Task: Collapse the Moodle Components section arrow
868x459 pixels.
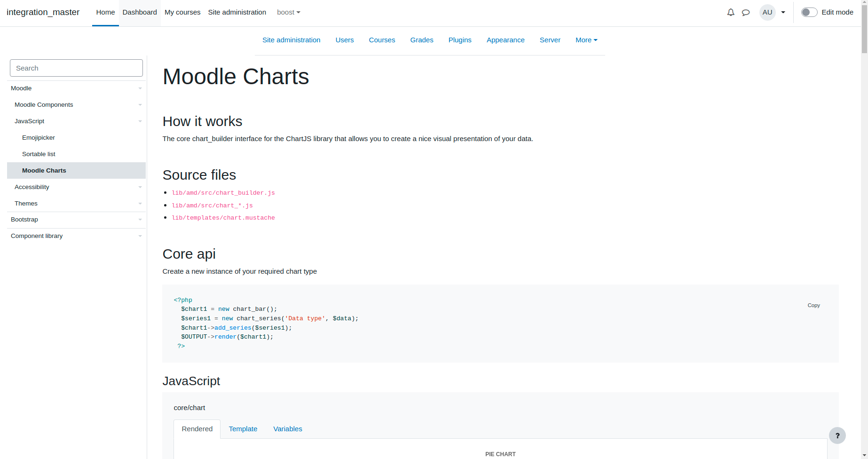Action: point(140,105)
